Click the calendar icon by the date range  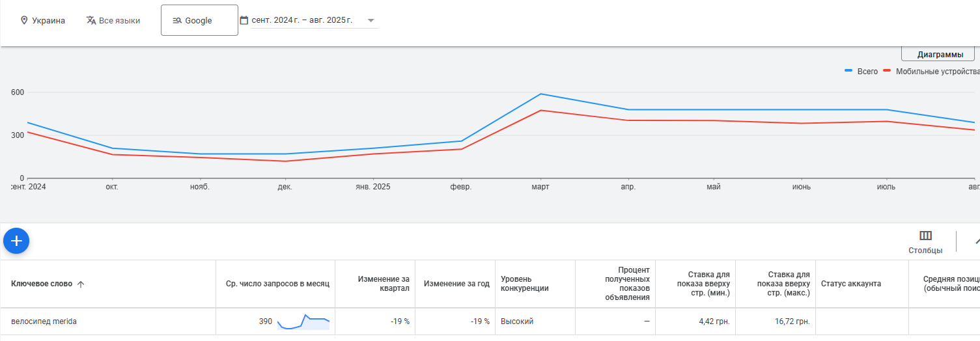coord(244,20)
